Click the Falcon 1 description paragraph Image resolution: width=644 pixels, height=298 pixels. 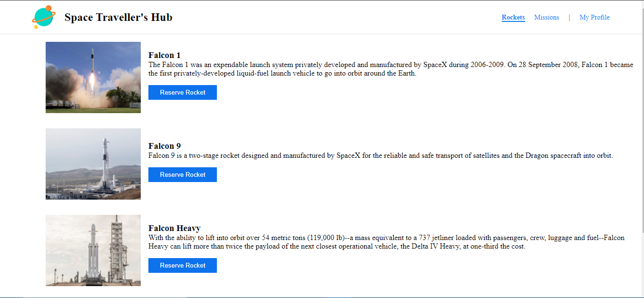tap(391, 69)
